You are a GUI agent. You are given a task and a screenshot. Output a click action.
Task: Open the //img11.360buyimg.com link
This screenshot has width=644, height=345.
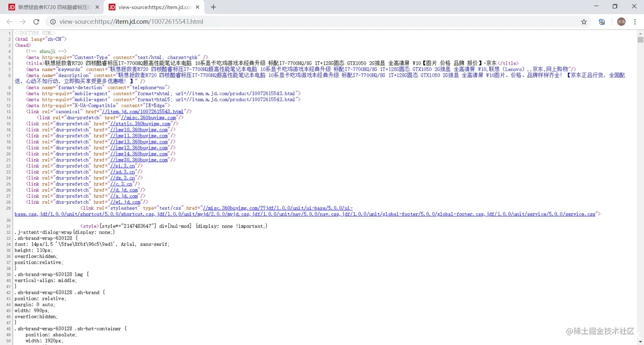tap(139, 136)
